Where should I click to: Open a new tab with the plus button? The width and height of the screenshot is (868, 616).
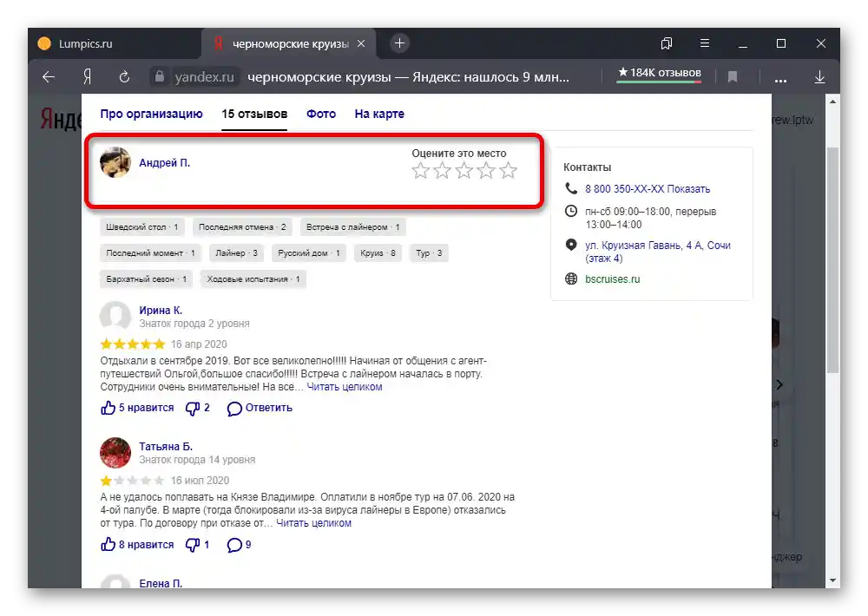coord(399,43)
